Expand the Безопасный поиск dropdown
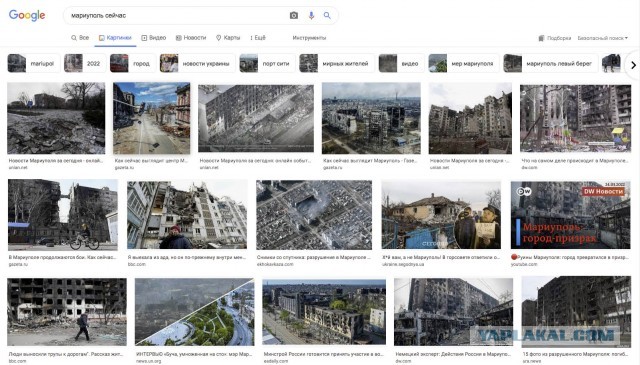Image resolution: width=640 pixels, height=365 pixels. (602, 38)
